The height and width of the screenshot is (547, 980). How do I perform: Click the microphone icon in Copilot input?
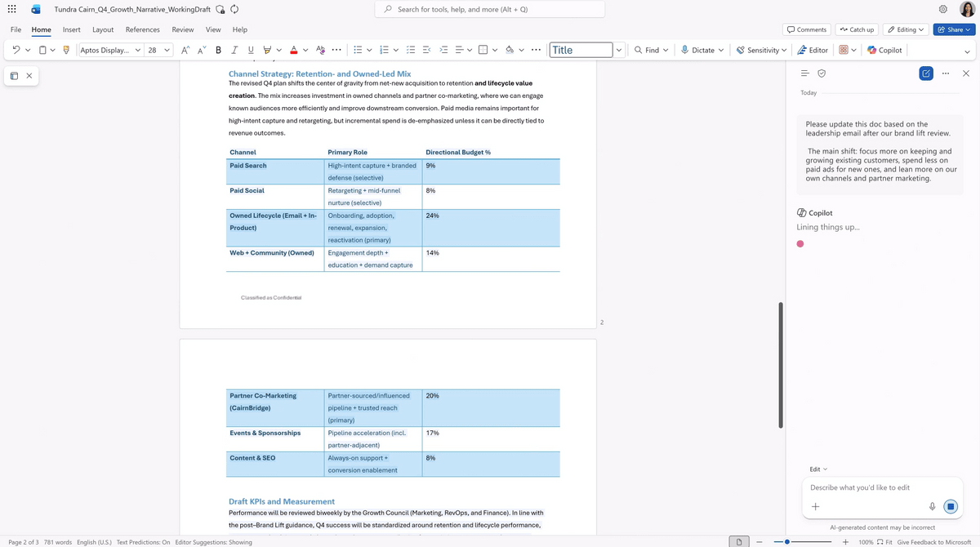932,507
